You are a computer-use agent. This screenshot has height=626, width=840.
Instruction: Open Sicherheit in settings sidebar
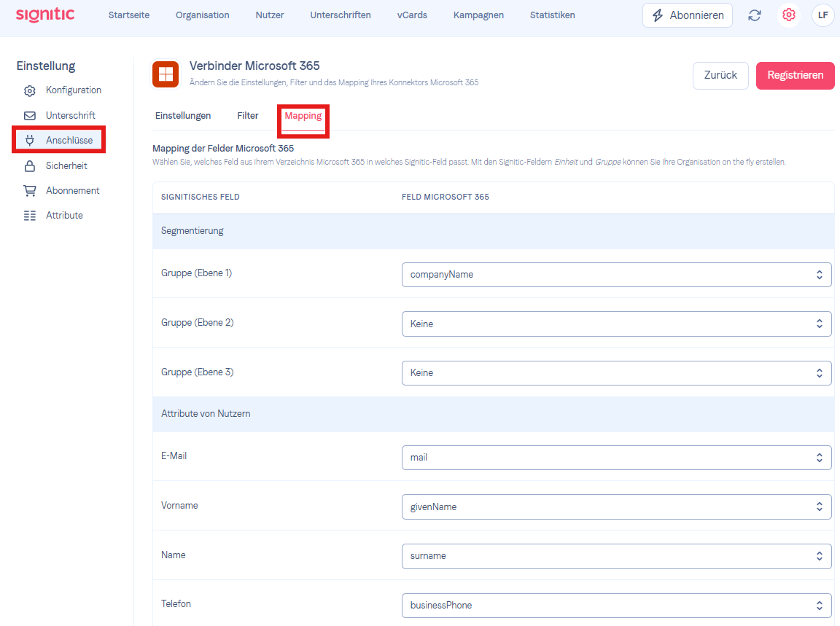(x=66, y=165)
